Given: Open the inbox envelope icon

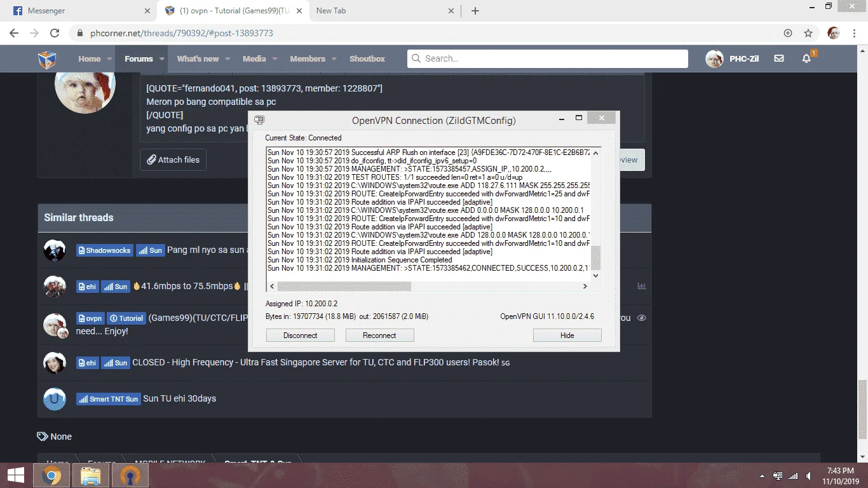Looking at the screenshot, I should point(779,58).
